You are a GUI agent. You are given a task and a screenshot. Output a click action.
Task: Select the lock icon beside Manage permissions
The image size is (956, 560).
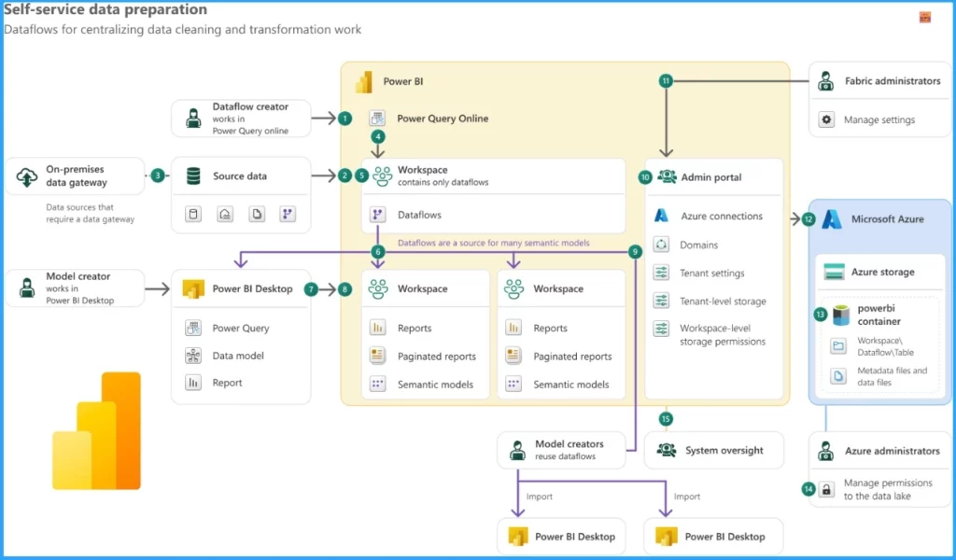pos(826,489)
